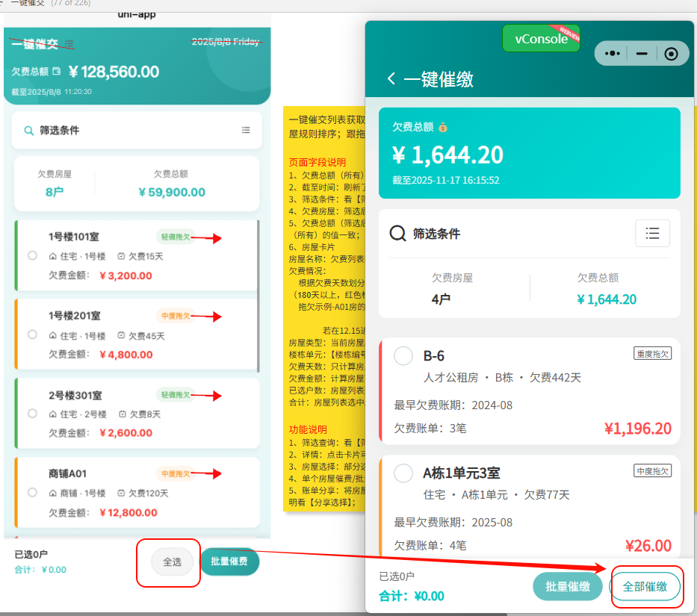This screenshot has height=616, width=697.
Task: Select the B-6 room radio button
Action: click(403, 356)
